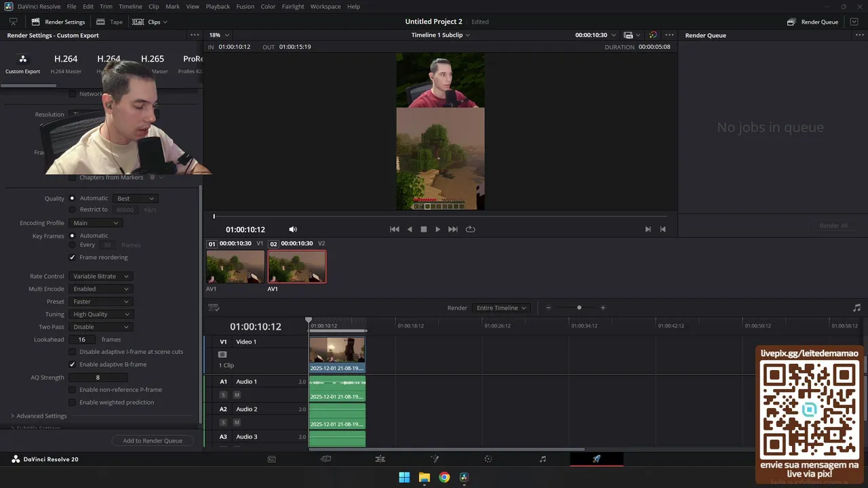868x488 pixels.
Task: Solo the Audio 1 track
Action: click(223, 394)
